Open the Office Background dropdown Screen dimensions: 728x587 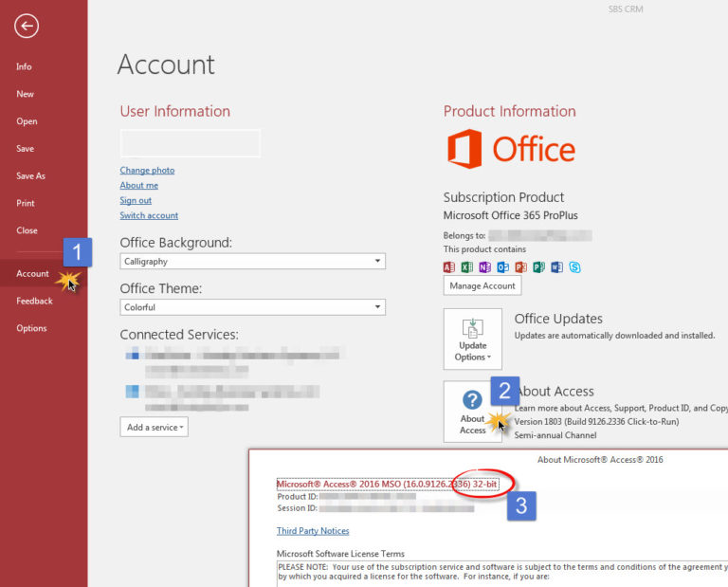point(252,261)
